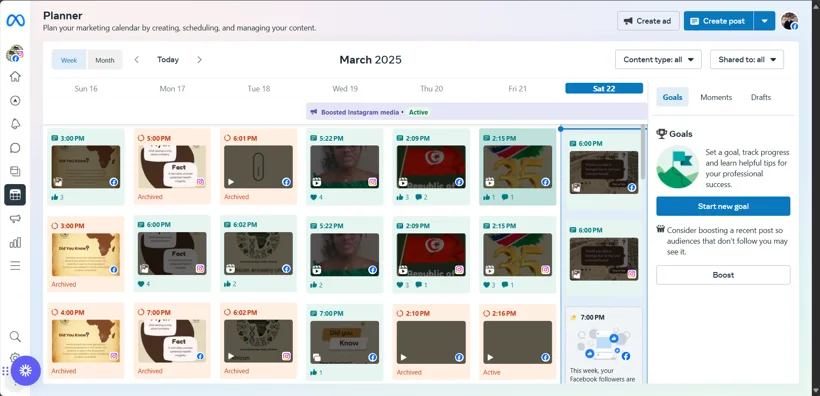Click the Create post button
The image size is (820, 396).
719,21
